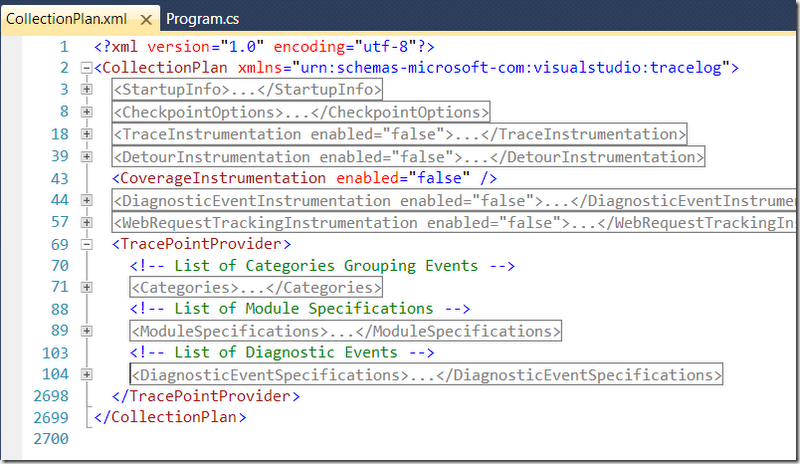Click the collapsed DiagnosticEventSpecifications block
The width and height of the screenshot is (800, 464).
click(x=426, y=375)
